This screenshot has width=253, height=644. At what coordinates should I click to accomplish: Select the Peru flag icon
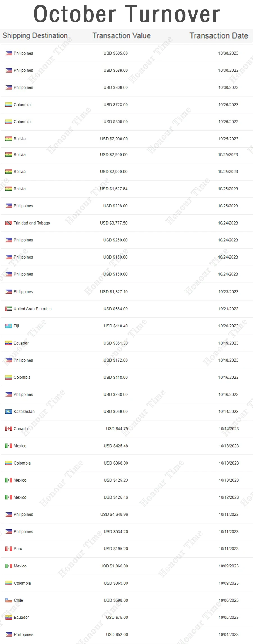click(8, 549)
